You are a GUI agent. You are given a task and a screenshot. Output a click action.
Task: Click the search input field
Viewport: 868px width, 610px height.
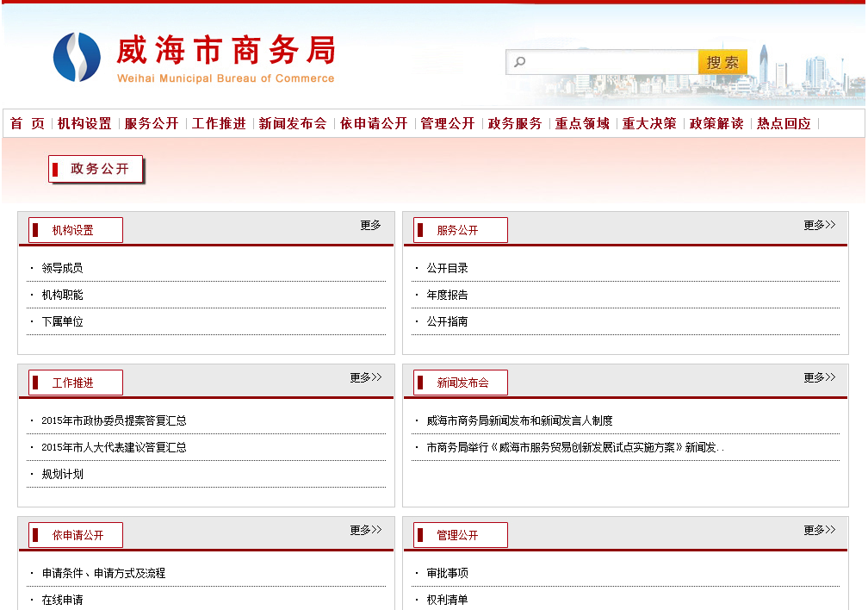611,62
